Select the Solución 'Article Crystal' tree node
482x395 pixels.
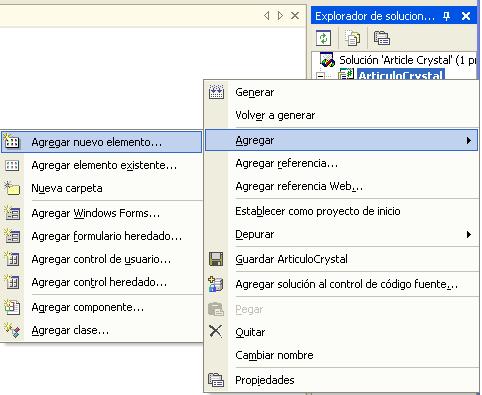click(407, 60)
